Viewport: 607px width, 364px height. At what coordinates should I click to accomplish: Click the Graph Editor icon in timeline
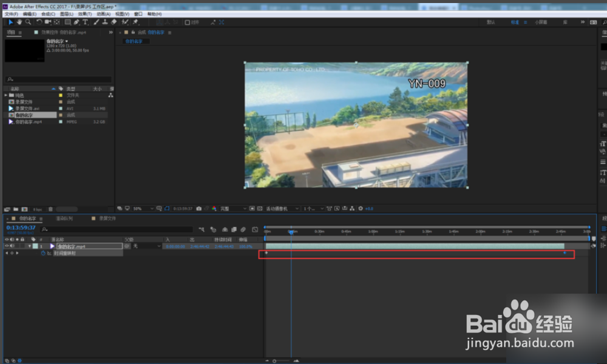coord(255,229)
